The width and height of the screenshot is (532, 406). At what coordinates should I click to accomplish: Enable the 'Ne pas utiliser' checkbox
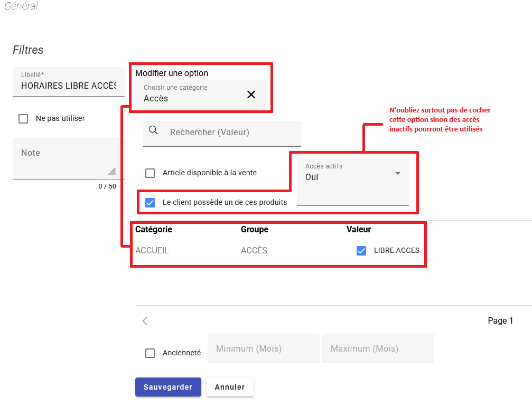(x=23, y=119)
